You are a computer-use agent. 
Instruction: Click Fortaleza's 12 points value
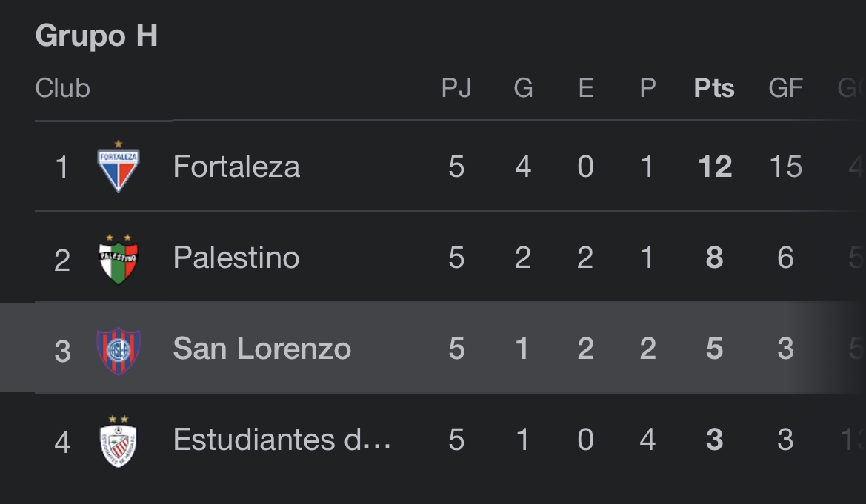tap(715, 167)
